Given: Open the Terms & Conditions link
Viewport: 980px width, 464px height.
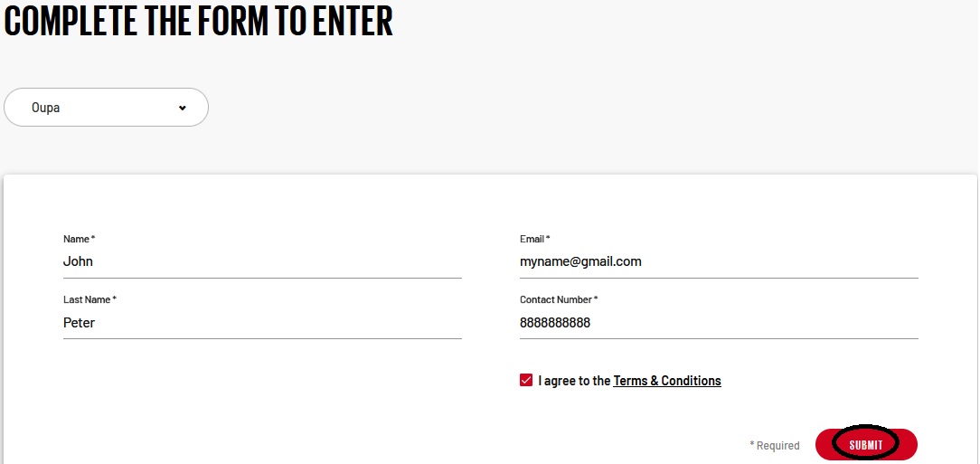Looking at the screenshot, I should (667, 381).
